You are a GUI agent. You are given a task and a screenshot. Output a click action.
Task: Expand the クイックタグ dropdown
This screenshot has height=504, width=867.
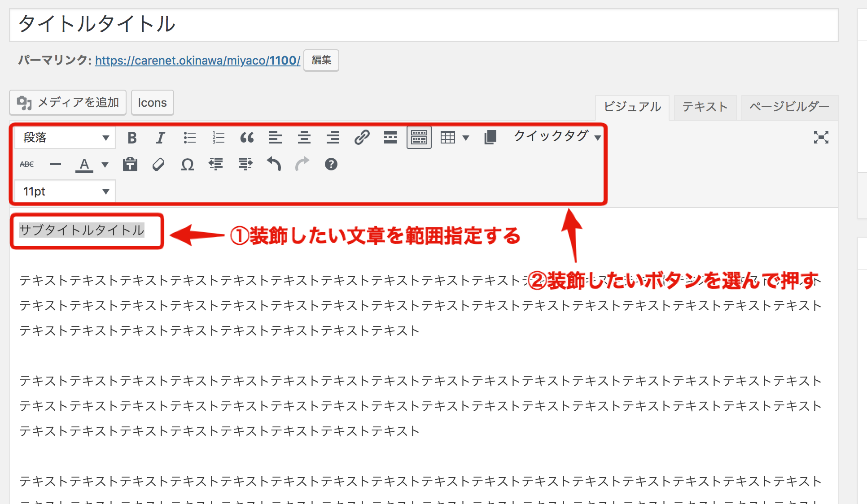click(557, 137)
